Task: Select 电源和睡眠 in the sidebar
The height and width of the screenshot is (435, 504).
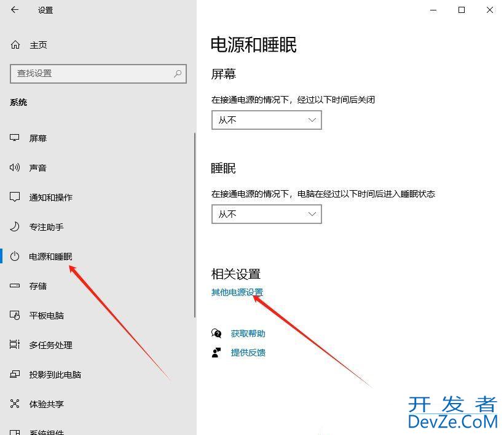Action: [x=51, y=257]
